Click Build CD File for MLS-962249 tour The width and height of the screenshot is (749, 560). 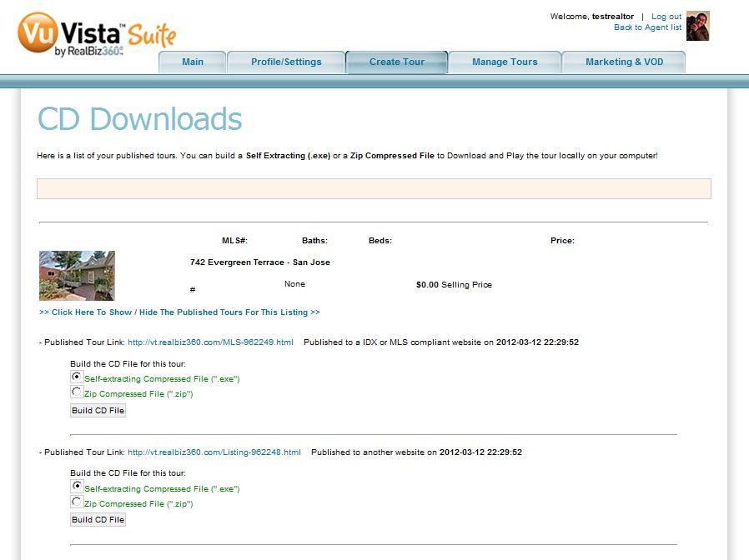click(98, 411)
